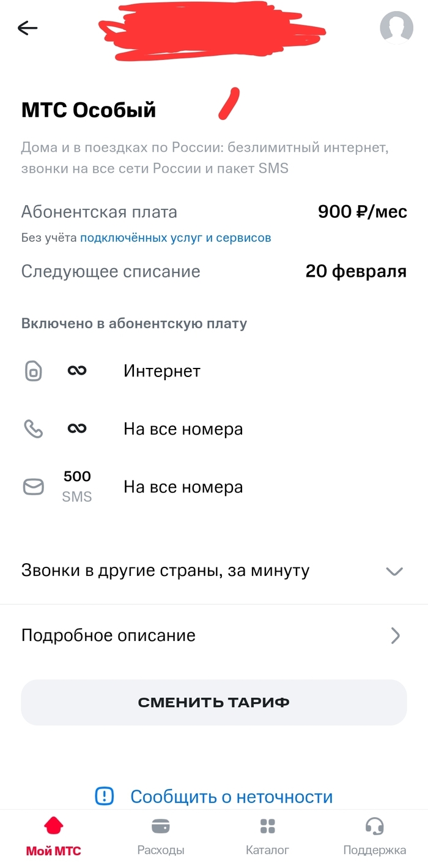Screen dimensions: 428x868
Task: Tap the wallet Расходы icon
Action: pos(161,826)
